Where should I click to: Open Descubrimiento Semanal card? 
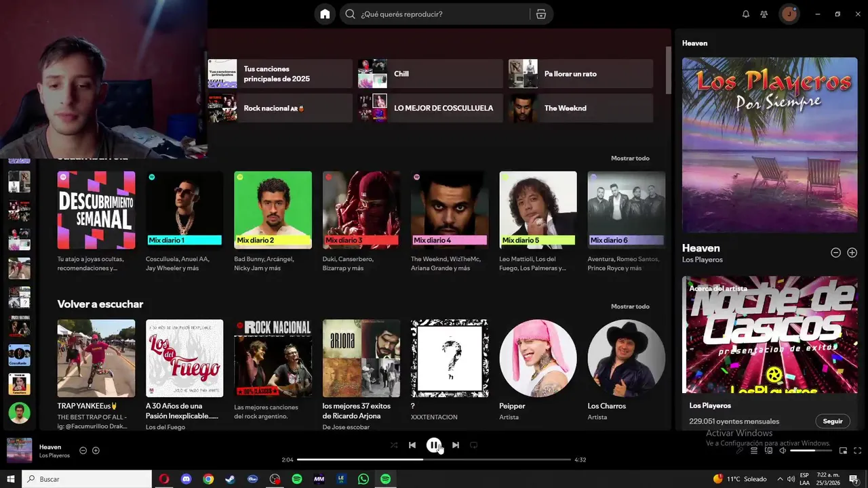tap(96, 221)
